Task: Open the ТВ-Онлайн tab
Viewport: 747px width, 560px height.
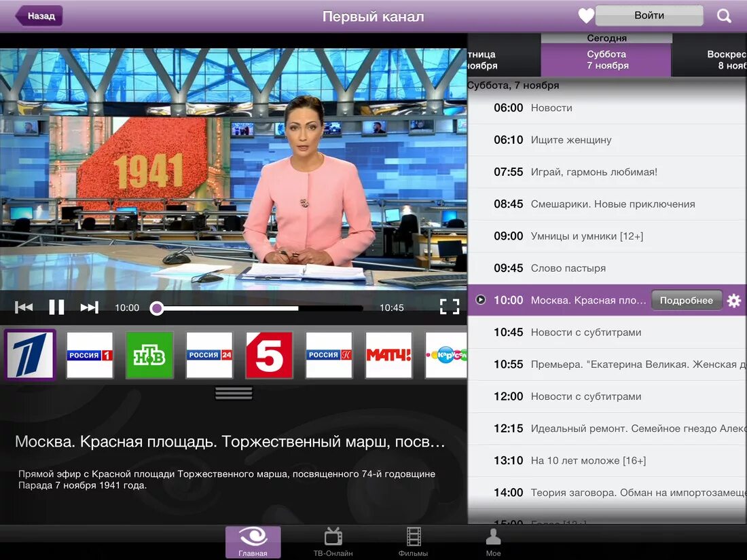Action: pos(333,542)
